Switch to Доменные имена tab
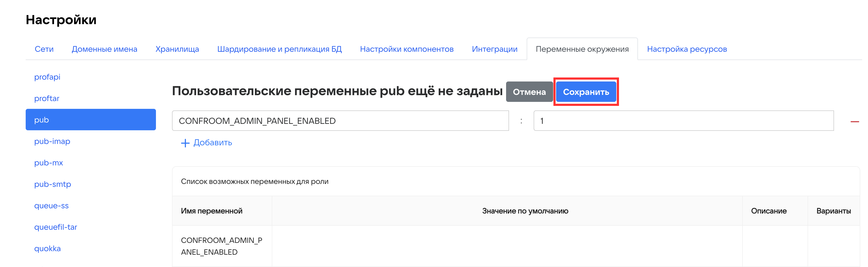 [x=105, y=49]
